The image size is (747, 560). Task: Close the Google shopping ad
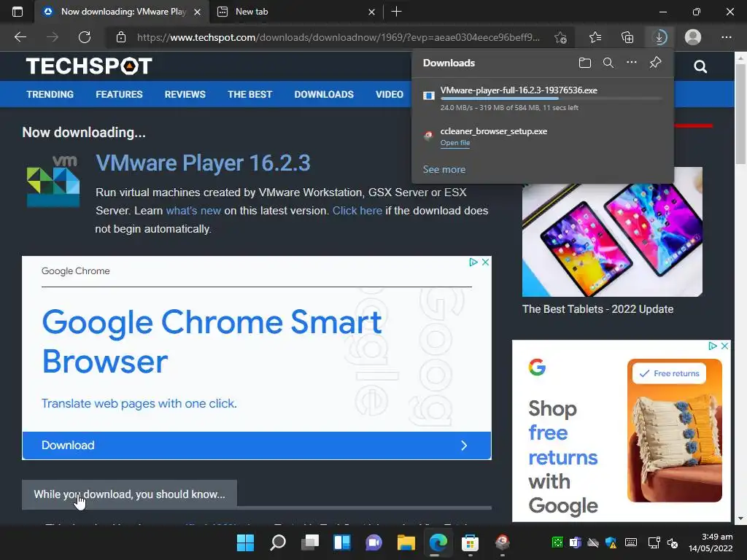(x=724, y=346)
